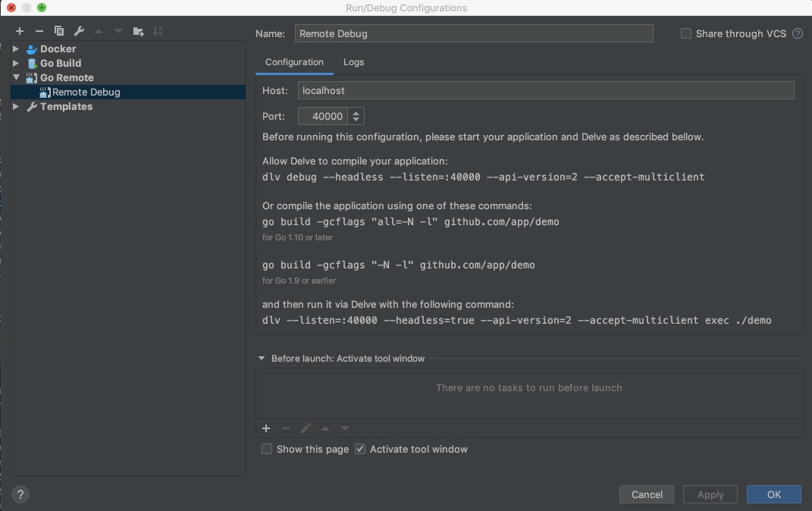Click the Cancel button
812x511 pixels.
(x=647, y=494)
